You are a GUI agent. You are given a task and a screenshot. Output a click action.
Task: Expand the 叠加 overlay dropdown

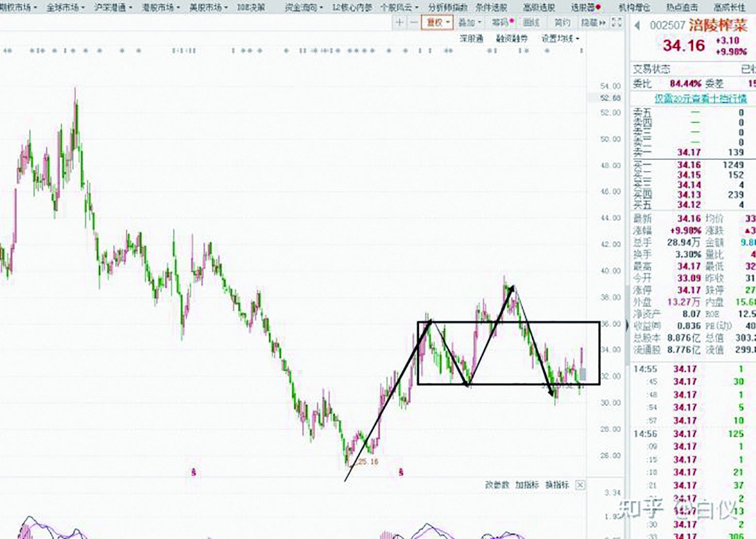point(469,23)
